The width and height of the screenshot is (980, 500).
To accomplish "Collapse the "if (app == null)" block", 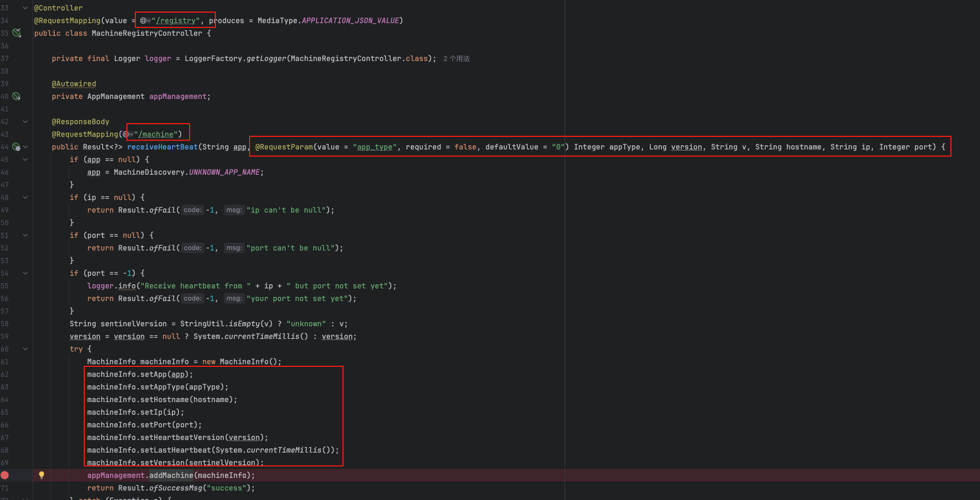I will [25, 159].
